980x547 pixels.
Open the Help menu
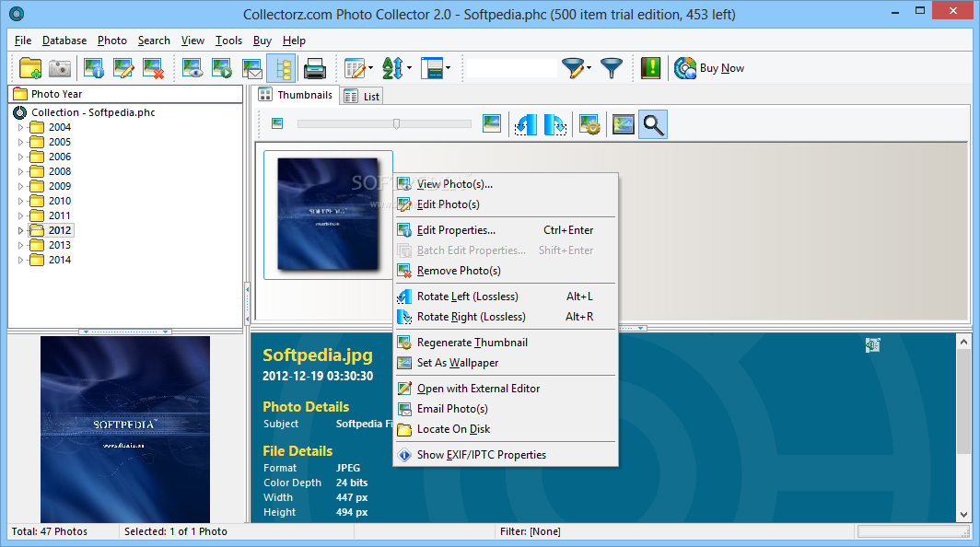point(294,41)
